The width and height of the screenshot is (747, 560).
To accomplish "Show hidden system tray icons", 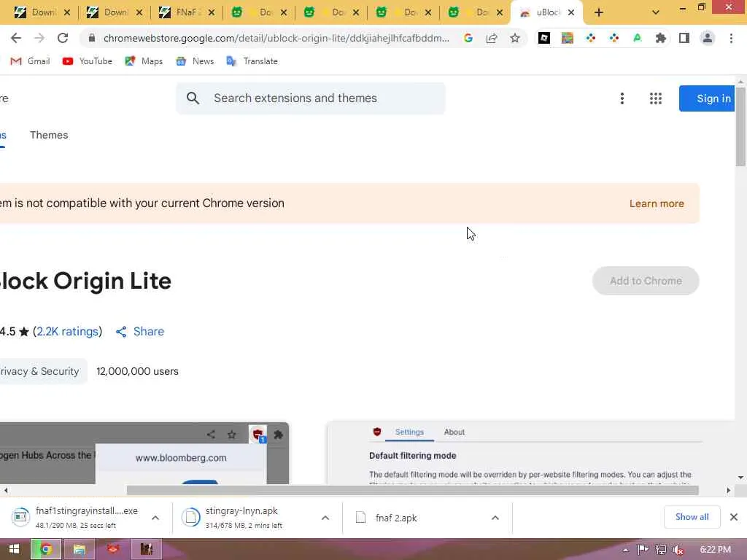I will tap(625, 550).
